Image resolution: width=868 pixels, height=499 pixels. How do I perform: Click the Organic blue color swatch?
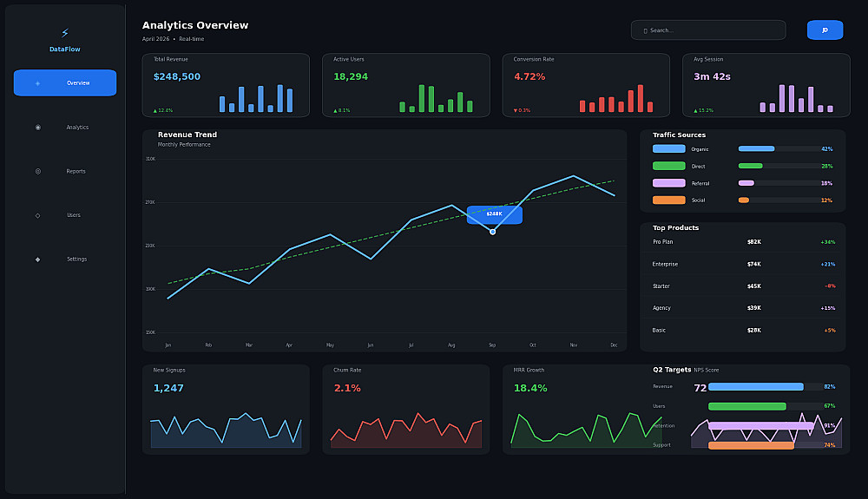(668, 148)
